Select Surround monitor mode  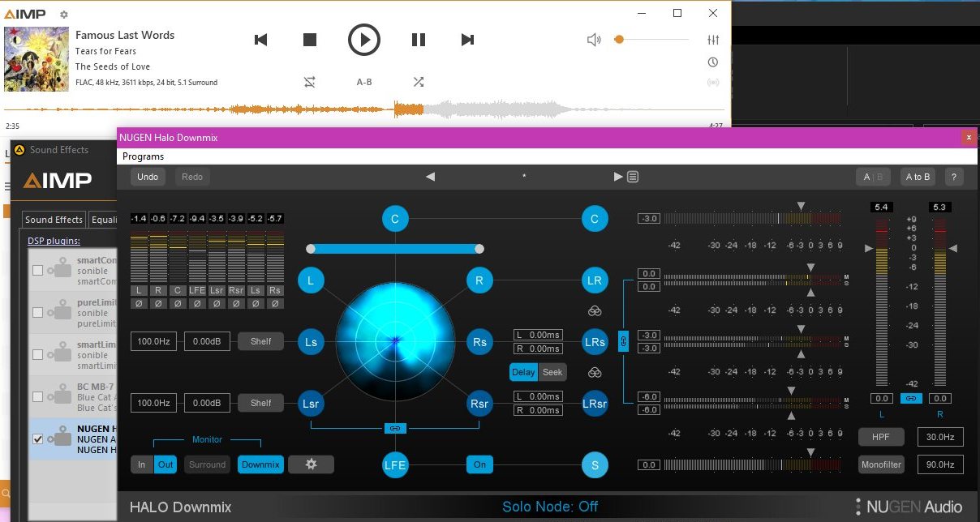(208, 464)
